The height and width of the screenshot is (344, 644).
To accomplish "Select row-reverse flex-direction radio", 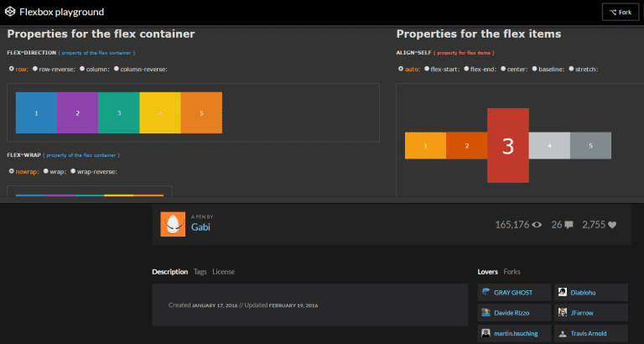I will (35, 69).
